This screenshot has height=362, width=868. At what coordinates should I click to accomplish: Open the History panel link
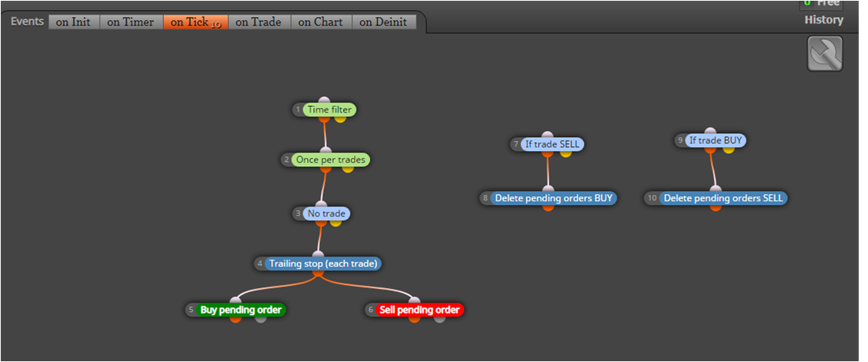[x=823, y=20]
